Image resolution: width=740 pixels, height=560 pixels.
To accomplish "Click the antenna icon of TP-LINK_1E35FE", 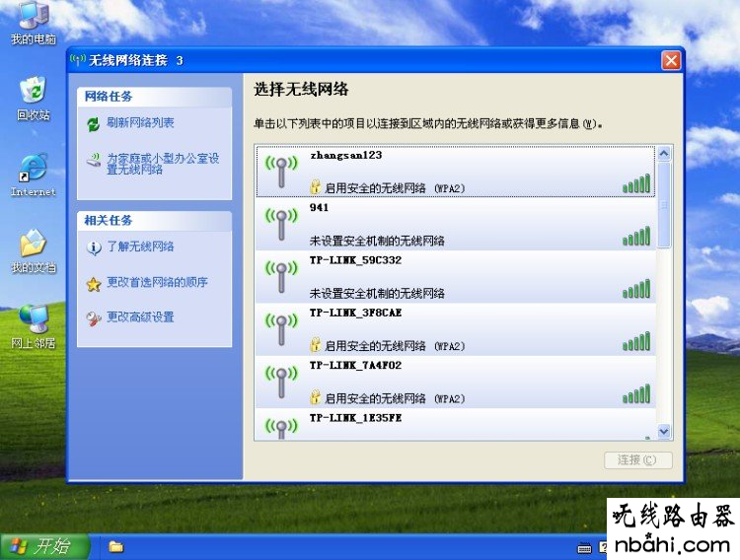I will [281, 428].
